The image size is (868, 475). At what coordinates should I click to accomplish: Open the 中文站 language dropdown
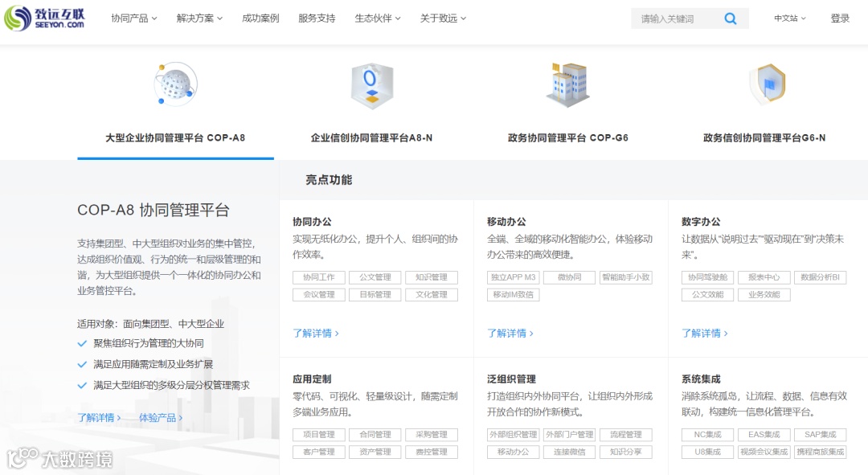[x=789, y=18]
